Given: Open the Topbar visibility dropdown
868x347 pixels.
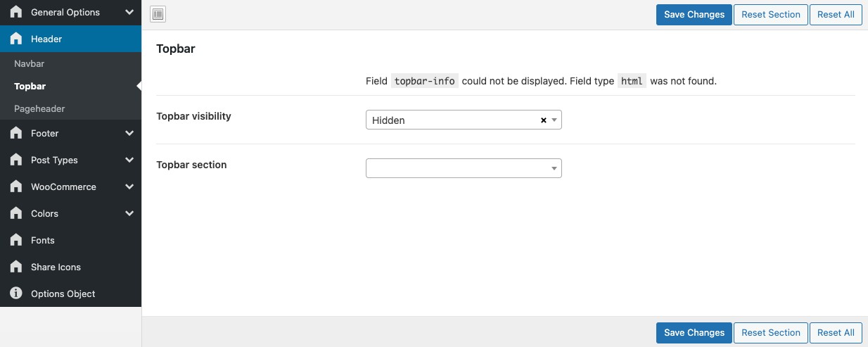Looking at the screenshot, I should point(464,120).
